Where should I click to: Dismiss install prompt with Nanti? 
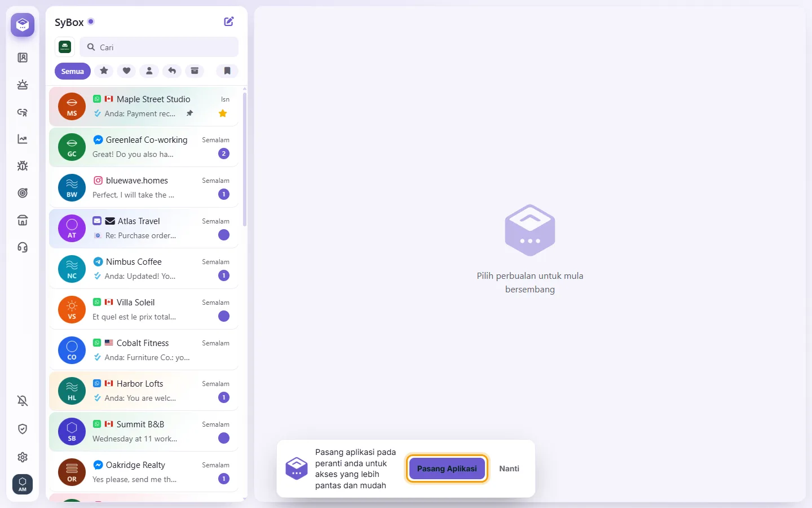point(509,468)
